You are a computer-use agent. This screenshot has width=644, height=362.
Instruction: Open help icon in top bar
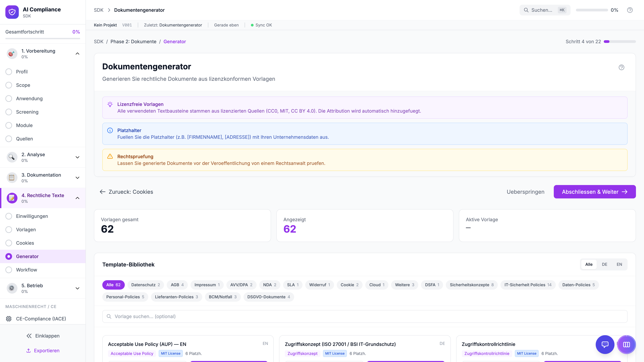[x=630, y=10]
